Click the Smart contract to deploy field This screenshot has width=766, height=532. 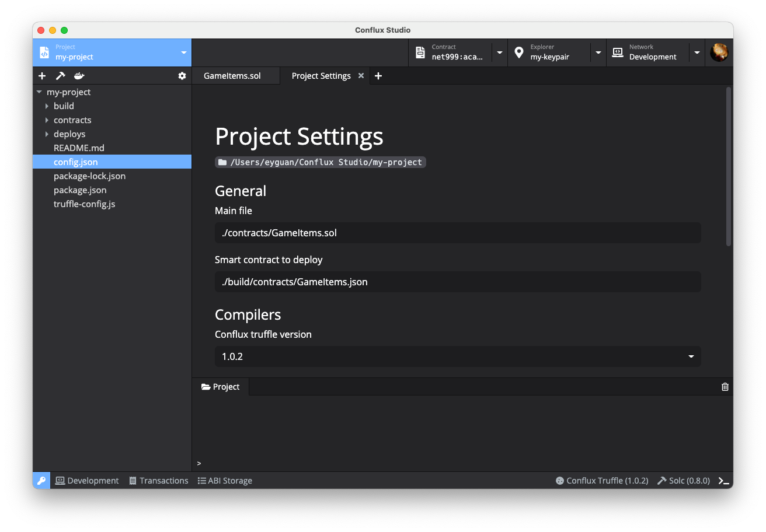(x=458, y=282)
